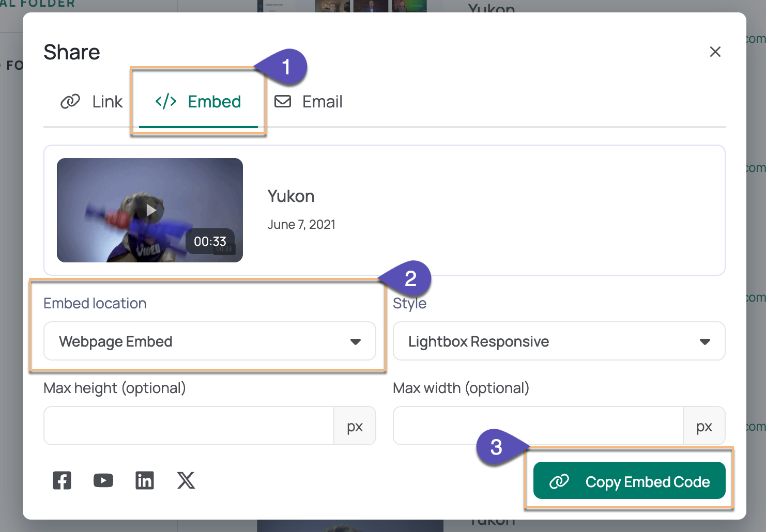This screenshot has width=766, height=532.
Task: Switch to the Email tab
Action: pyautogui.click(x=309, y=102)
